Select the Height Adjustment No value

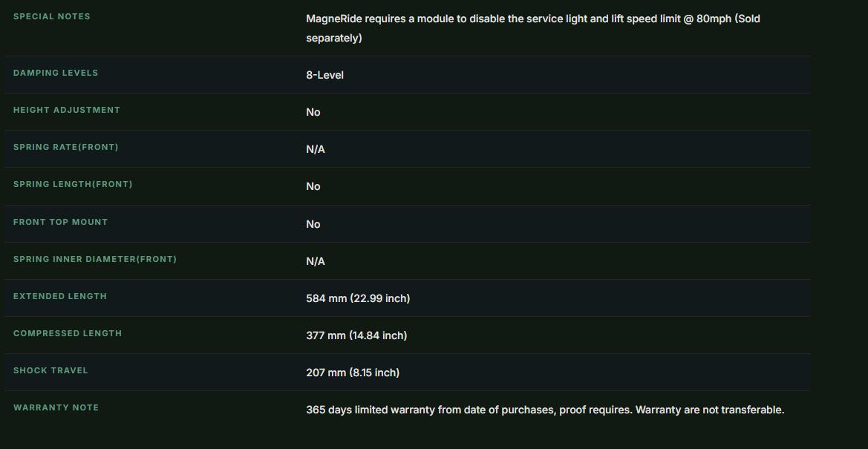click(x=313, y=112)
